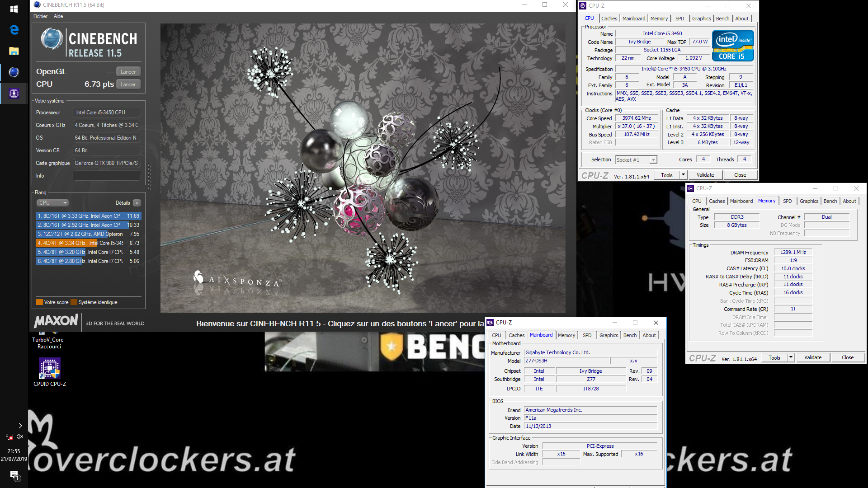Expand Détails arrow in Rang panel

click(137, 203)
